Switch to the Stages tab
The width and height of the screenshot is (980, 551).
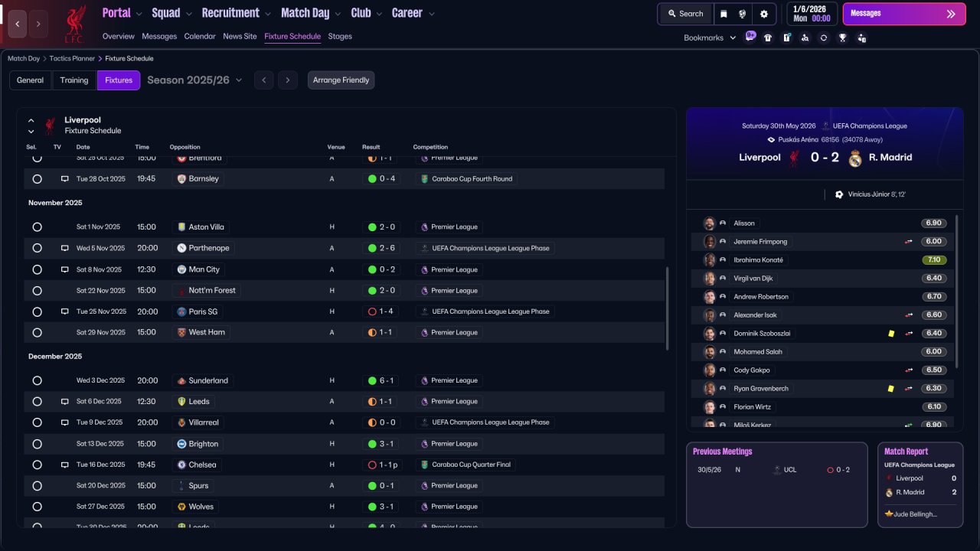[x=340, y=37]
